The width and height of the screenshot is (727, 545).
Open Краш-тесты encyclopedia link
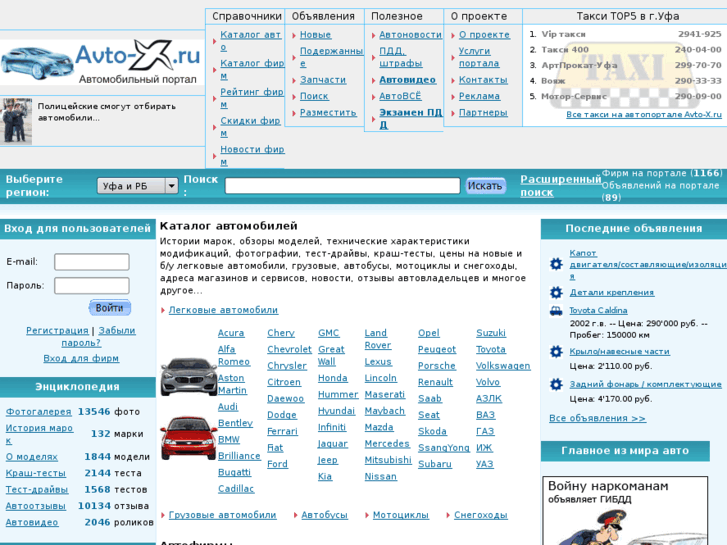(36, 474)
